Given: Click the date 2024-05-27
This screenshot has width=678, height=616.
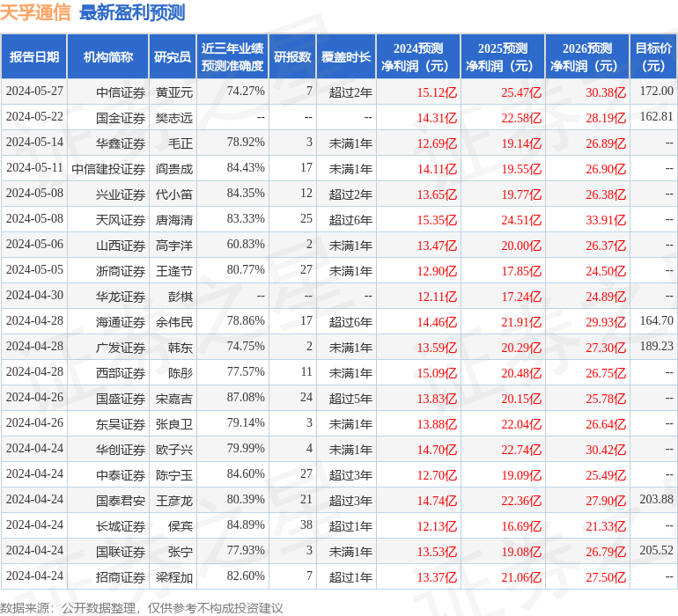Looking at the screenshot, I should 34,92.
